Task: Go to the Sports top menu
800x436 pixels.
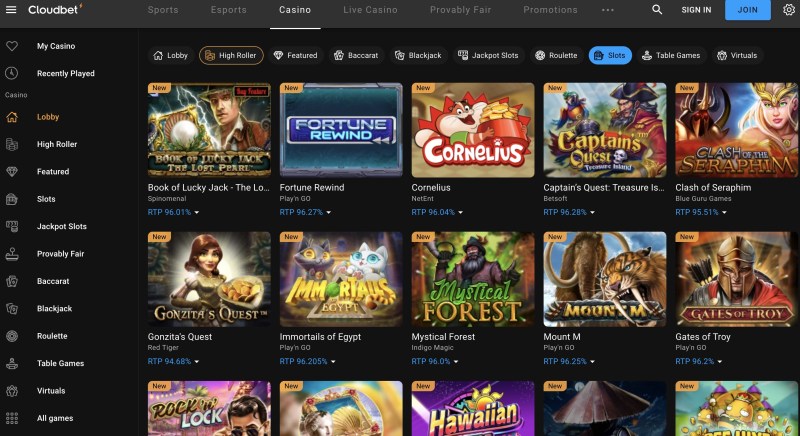Action: tap(163, 10)
